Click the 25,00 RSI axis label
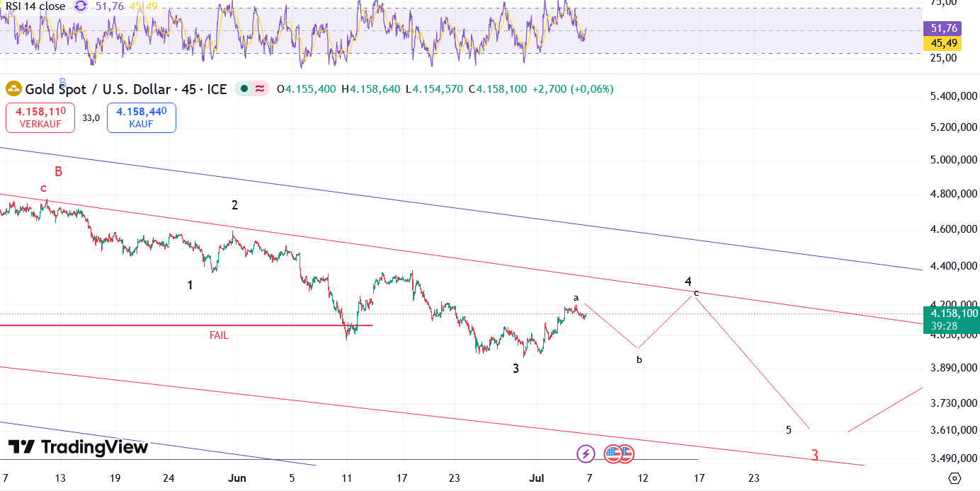The width and height of the screenshot is (980, 491). pos(944,57)
